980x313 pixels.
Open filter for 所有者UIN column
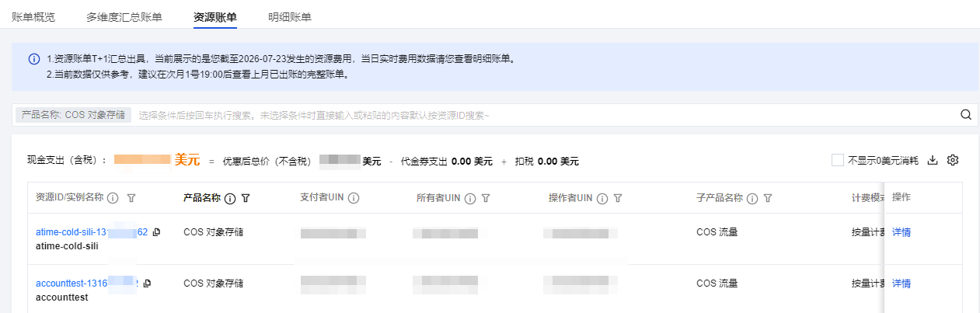point(486,199)
